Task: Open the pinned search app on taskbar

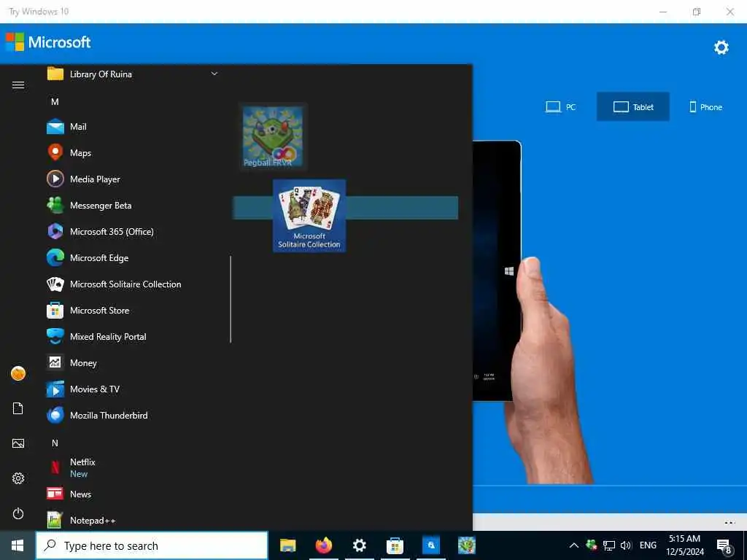Action: coord(431,545)
